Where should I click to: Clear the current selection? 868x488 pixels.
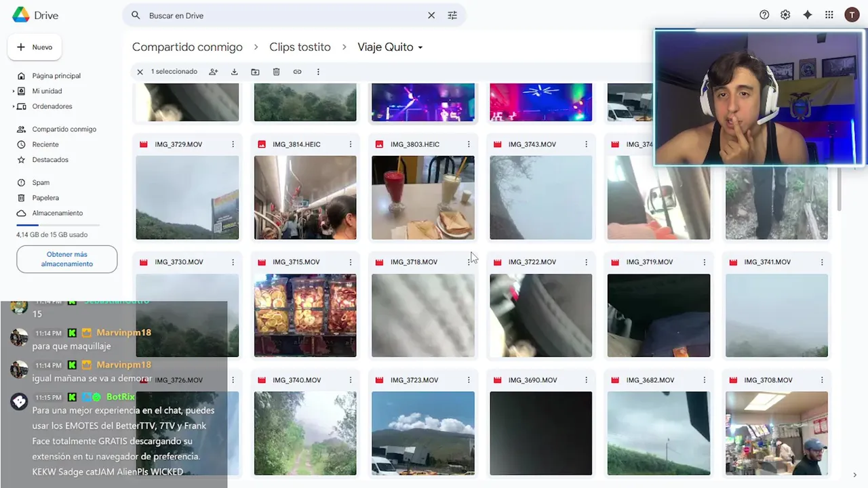(x=140, y=72)
